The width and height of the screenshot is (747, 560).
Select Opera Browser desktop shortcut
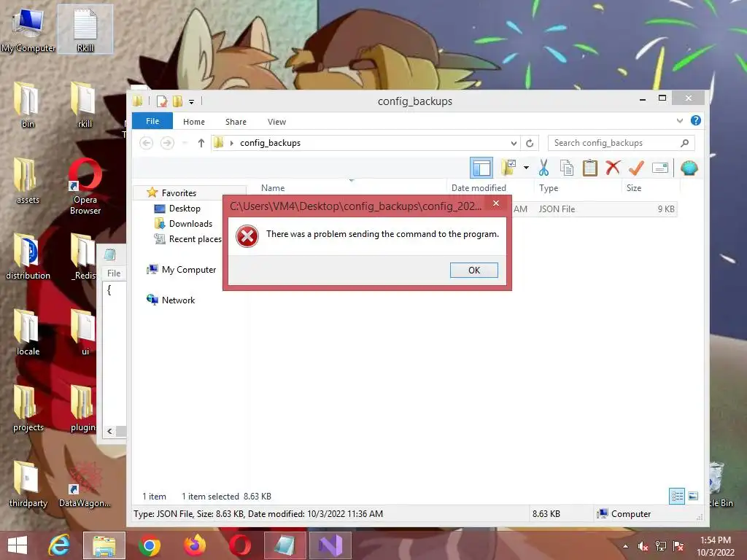(85, 187)
